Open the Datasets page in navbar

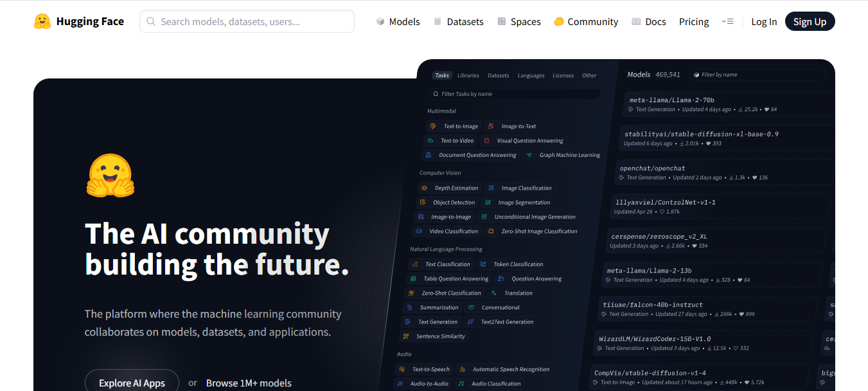[459, 21]
